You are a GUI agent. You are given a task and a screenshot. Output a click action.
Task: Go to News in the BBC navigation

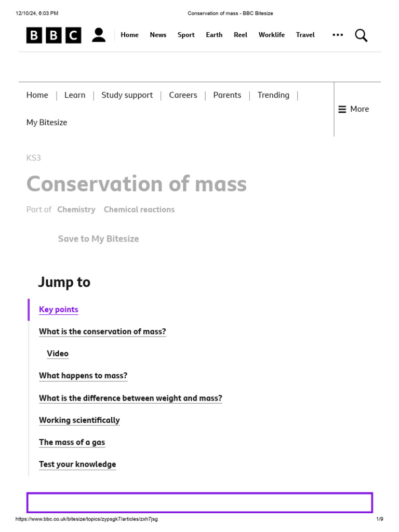click(158, 35)
